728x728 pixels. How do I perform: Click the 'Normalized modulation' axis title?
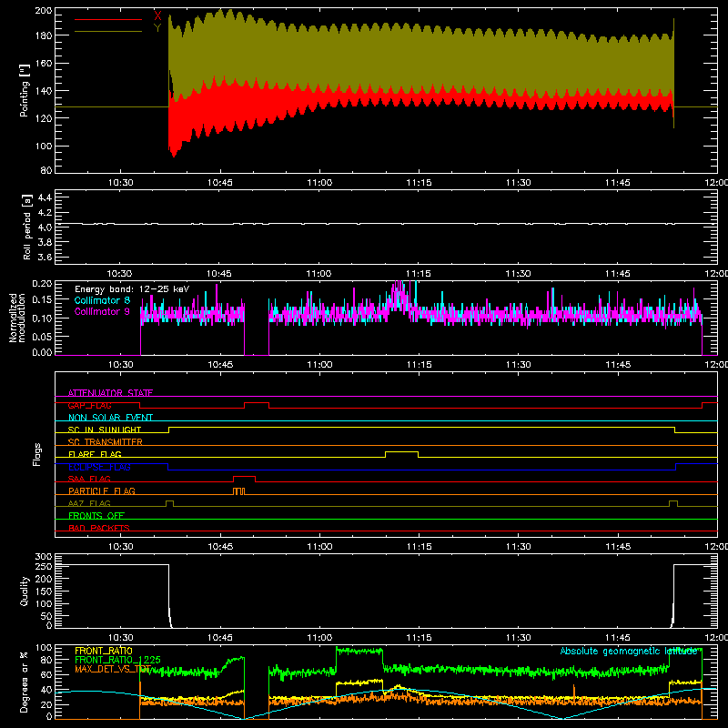(x=17, y=318)
